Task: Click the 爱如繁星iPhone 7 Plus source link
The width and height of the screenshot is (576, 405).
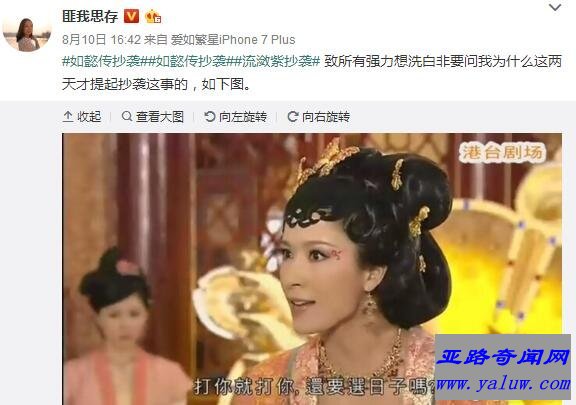Action: point(233,39)
